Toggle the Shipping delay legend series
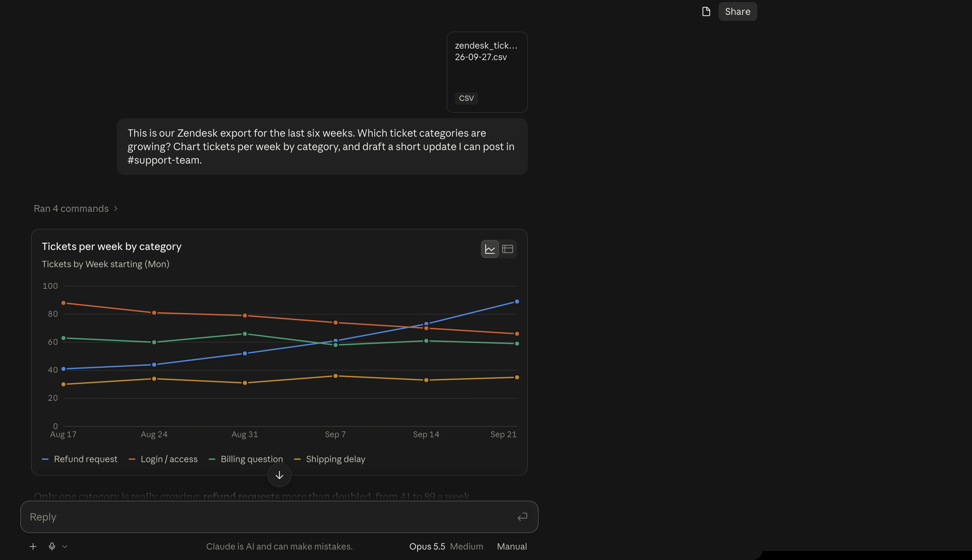Image resolution: width=972 pixels, height=560 pixels. pos(329,459)
